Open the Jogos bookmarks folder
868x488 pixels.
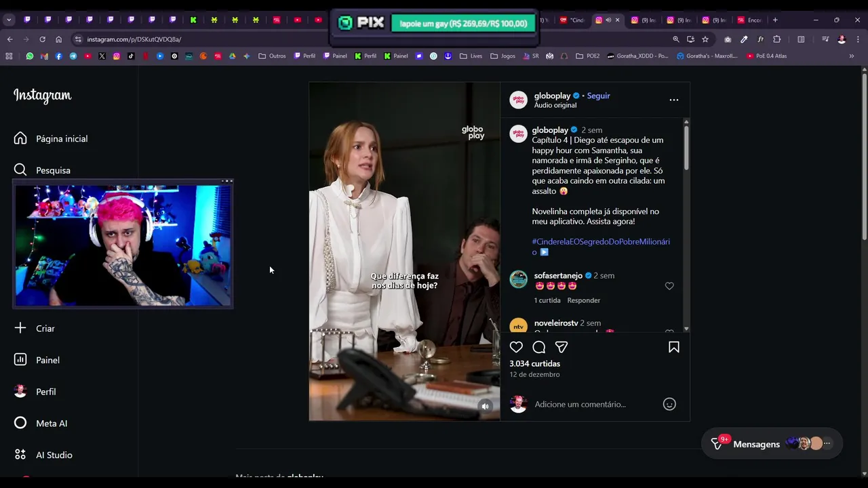pyautogui.click(x=502, y=56)
